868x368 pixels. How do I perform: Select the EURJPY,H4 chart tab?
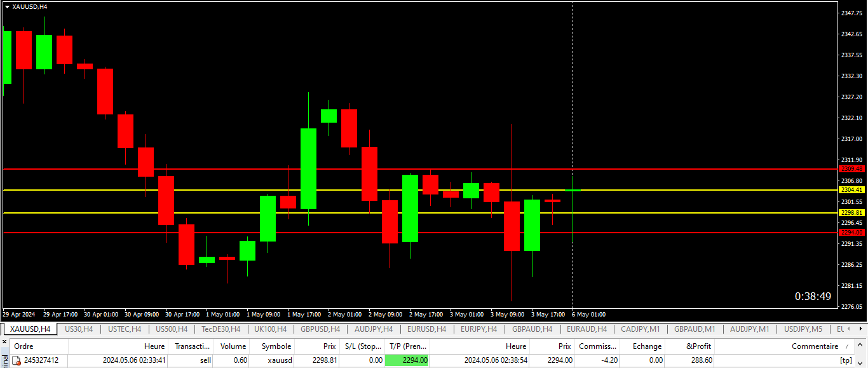480,329
